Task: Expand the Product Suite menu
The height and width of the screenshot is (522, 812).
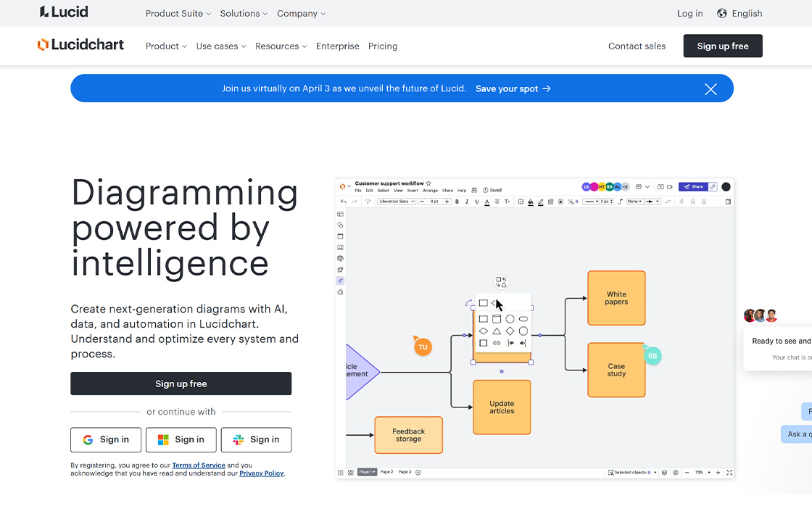Action: [x=178, y=14]
